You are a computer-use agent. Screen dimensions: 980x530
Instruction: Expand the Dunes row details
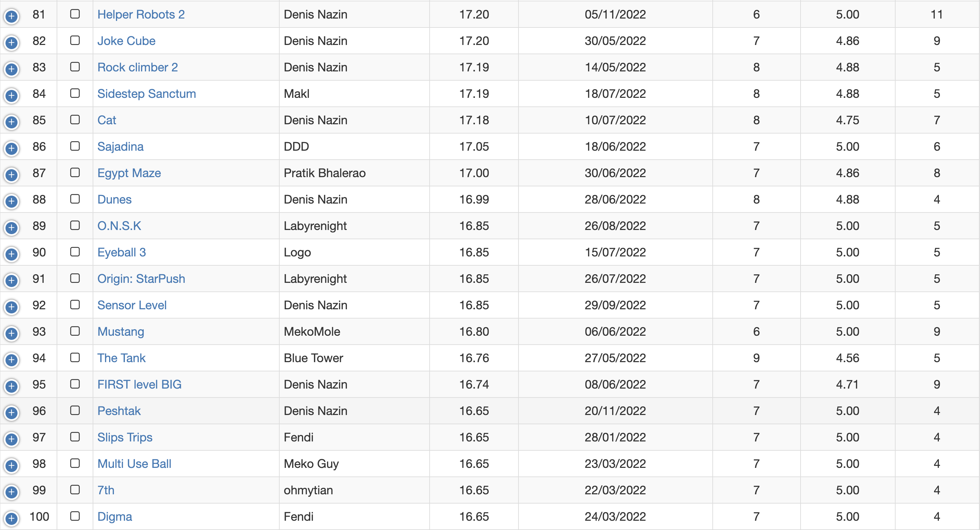(11, 201)
